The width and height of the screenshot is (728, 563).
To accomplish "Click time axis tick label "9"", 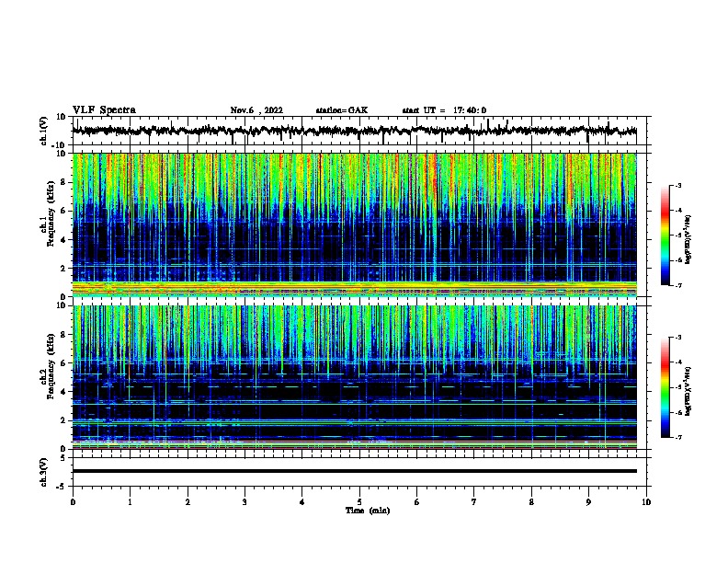I will point(588,502).
